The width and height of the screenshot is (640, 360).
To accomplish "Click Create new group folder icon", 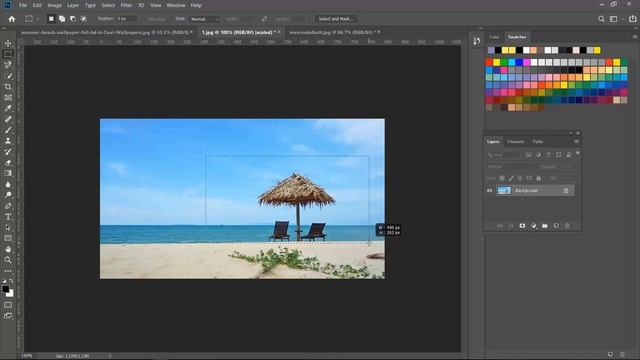I will [x=545, y=226].
